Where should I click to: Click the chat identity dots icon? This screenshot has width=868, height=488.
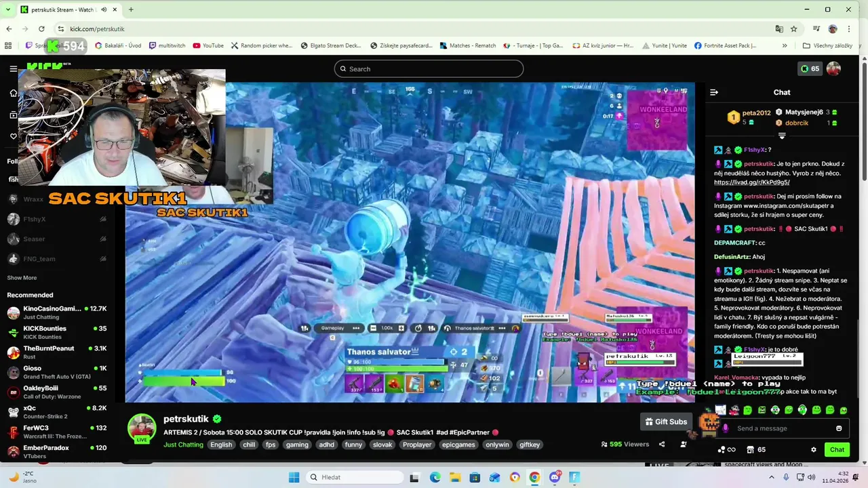[722, 449]
